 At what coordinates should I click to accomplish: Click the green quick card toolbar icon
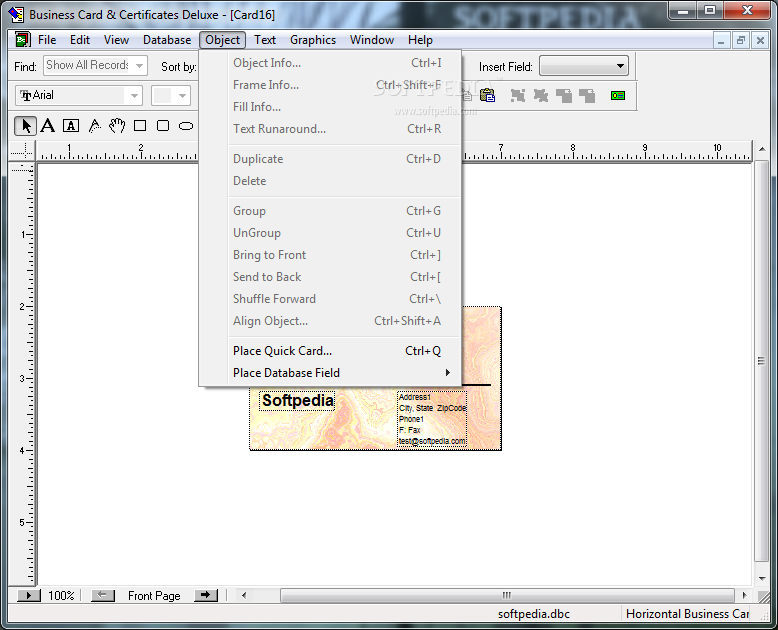coord(618,95)
